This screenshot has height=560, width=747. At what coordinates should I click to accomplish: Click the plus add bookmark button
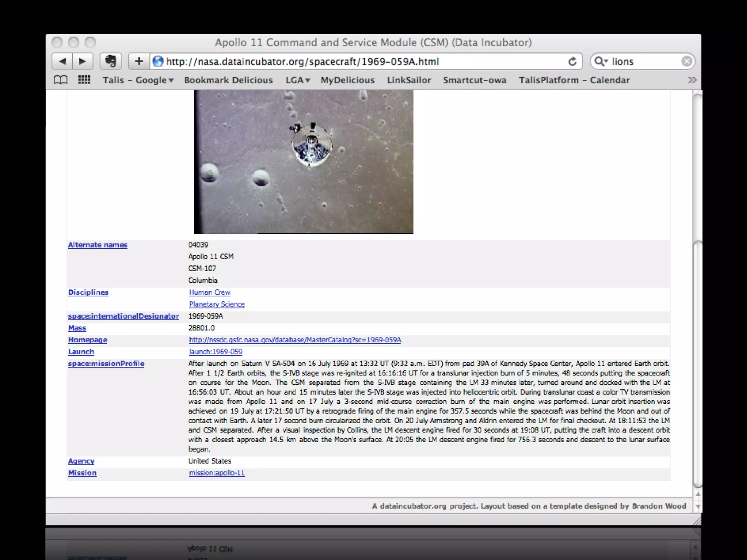[x=139, y=61]
